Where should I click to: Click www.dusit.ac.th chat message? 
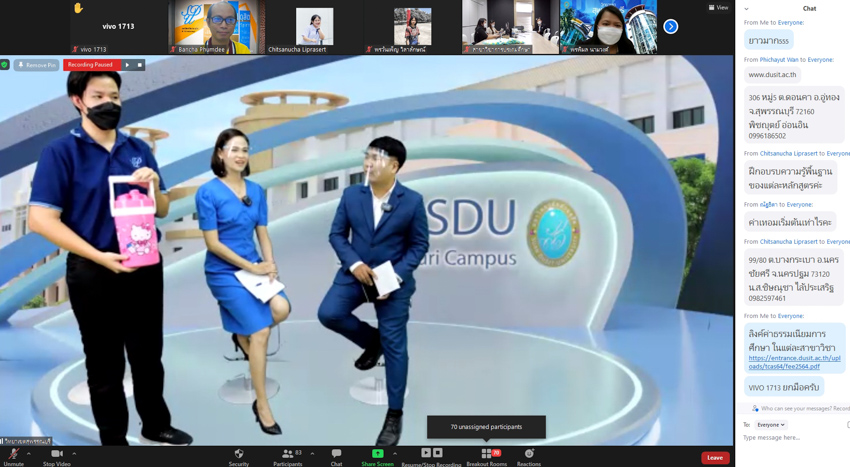pyautogui.click(x=772, y=75)
